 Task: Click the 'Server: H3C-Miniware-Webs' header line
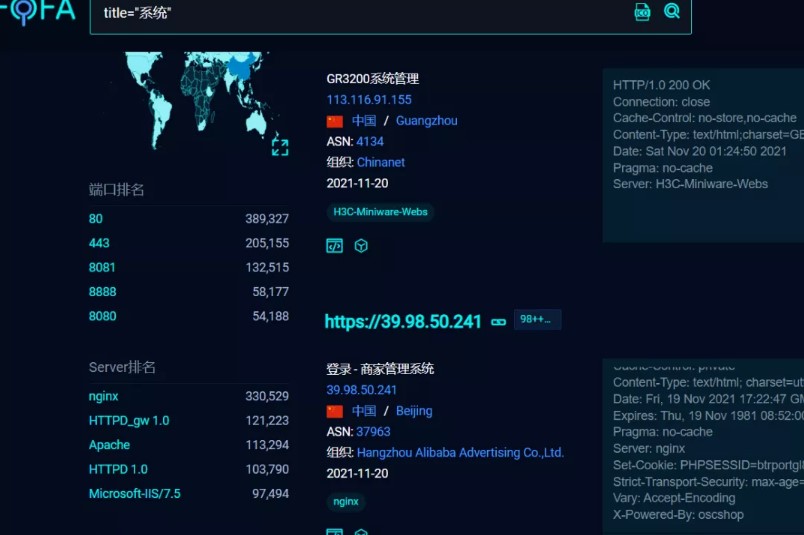(x=690, y=184)
